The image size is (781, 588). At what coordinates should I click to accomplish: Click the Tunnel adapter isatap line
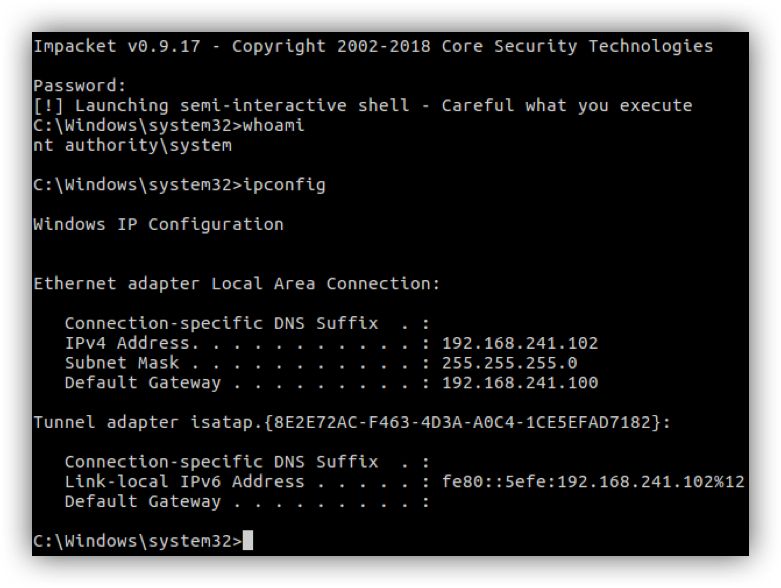[352, 423]
